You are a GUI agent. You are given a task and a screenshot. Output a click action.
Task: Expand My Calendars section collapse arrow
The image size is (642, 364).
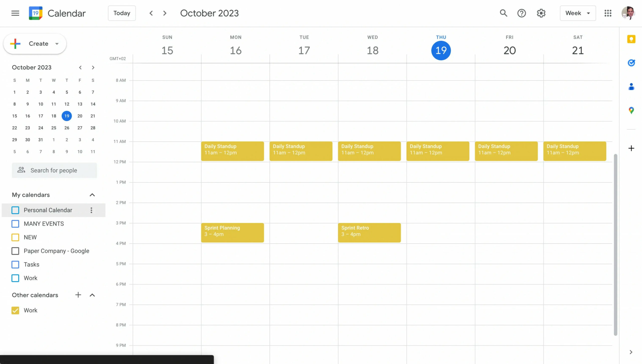[92, 194]
